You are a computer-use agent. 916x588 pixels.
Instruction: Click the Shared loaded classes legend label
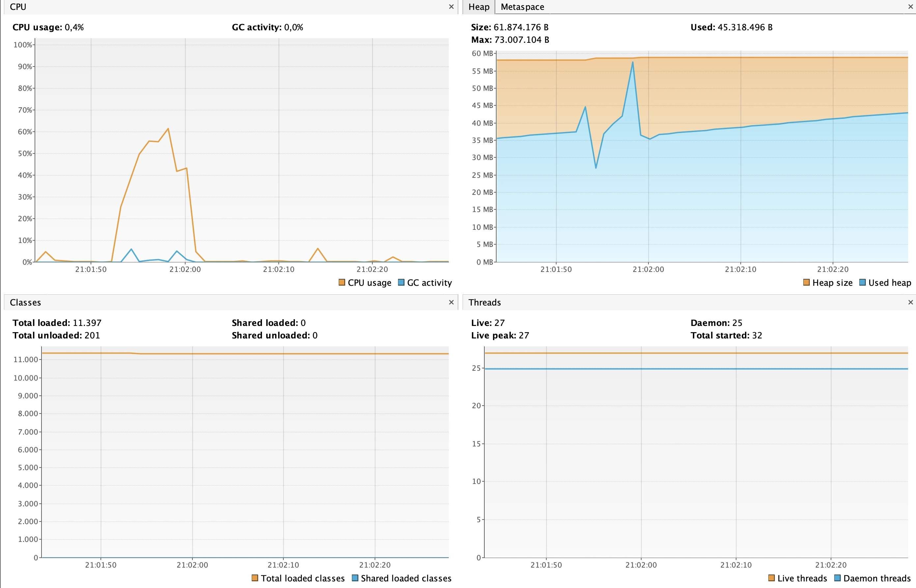(x=406, y=578)
